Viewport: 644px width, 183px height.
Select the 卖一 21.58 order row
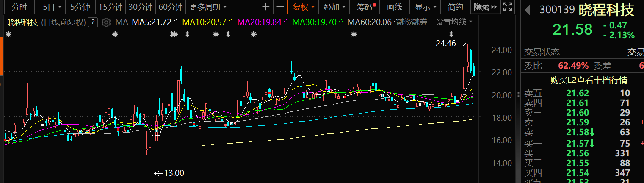coord(583,132)
